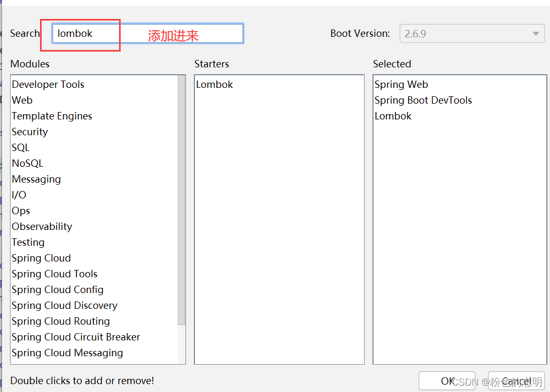Click Lombok in the Selected list
This screenshot has width=550, height=392.
393,116
